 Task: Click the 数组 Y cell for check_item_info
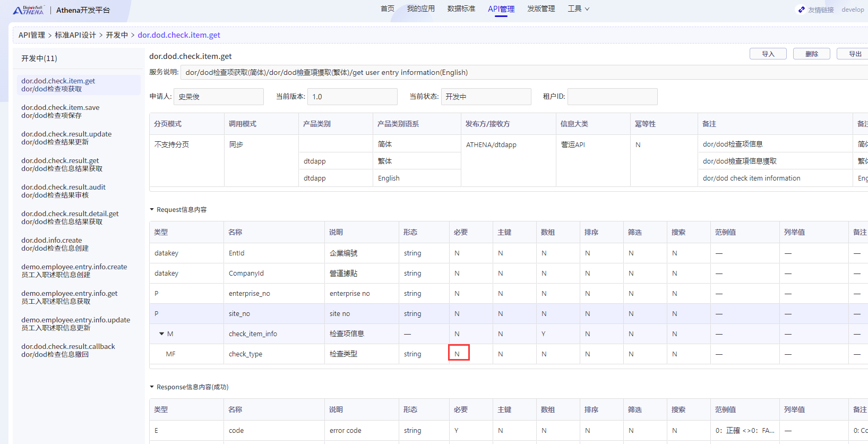click(558, 334)
